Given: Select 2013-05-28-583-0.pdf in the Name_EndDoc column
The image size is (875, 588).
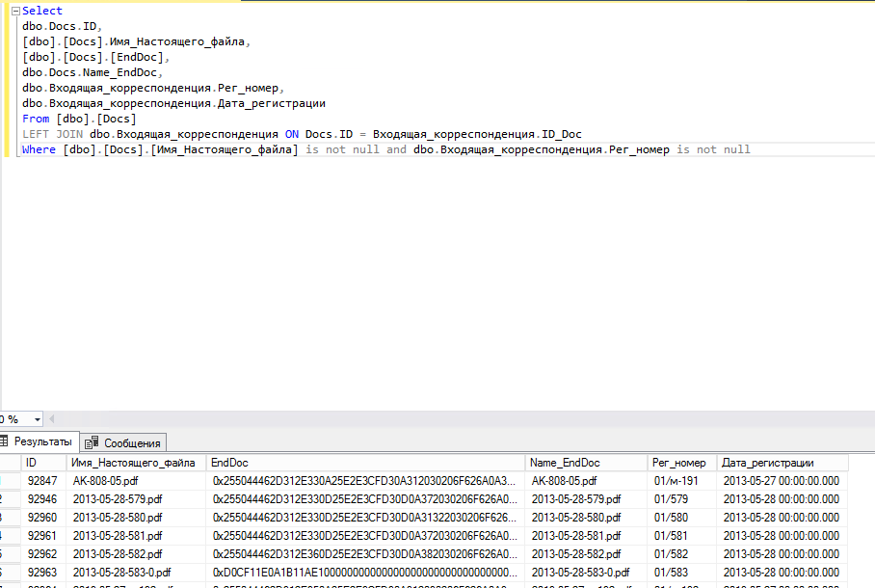Looking at the screenshot, I should coord(586,573).
